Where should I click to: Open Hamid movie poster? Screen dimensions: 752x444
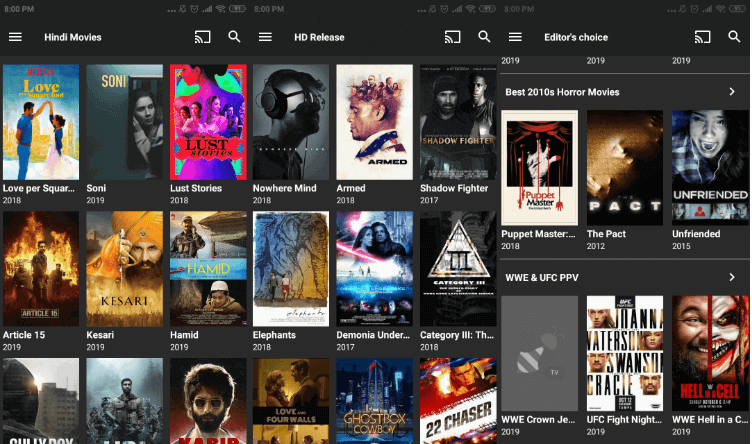208,269
